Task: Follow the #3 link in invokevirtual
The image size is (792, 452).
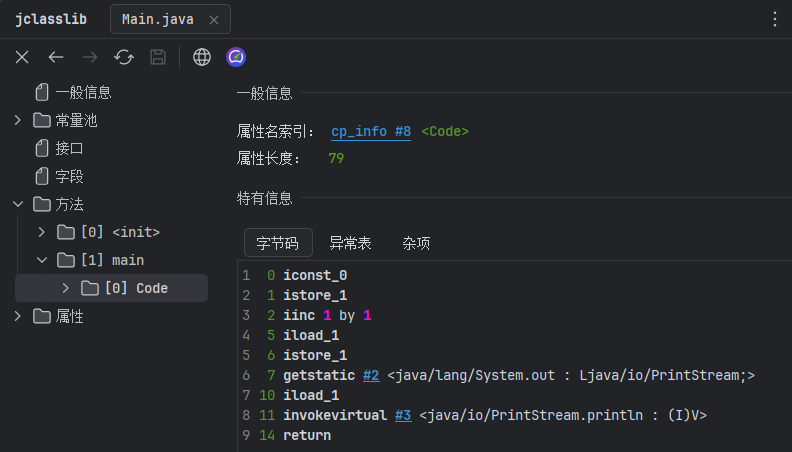Action: [x=403, y=415]
